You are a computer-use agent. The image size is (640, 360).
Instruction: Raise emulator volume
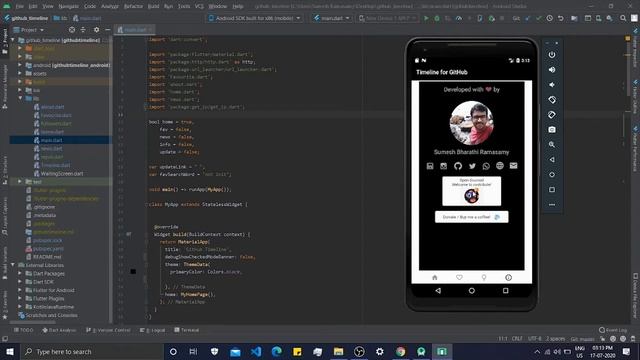click(552, 70)
